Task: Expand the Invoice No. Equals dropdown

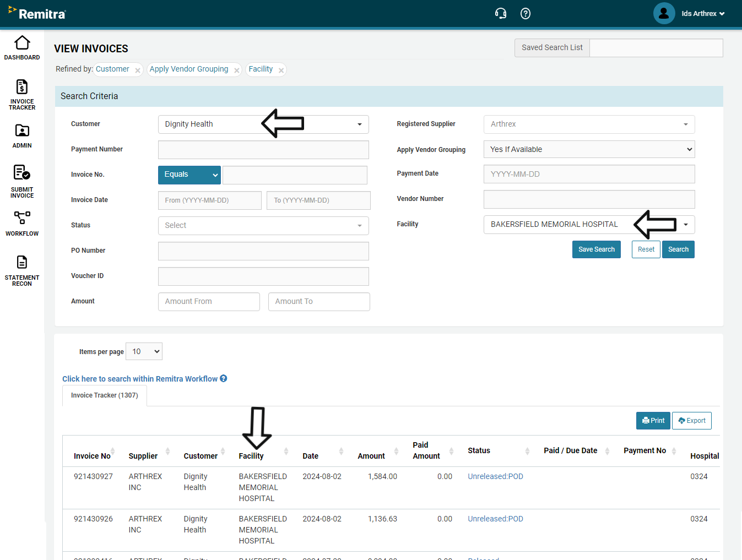Action: pyautogui.click(x=189, y=175)
